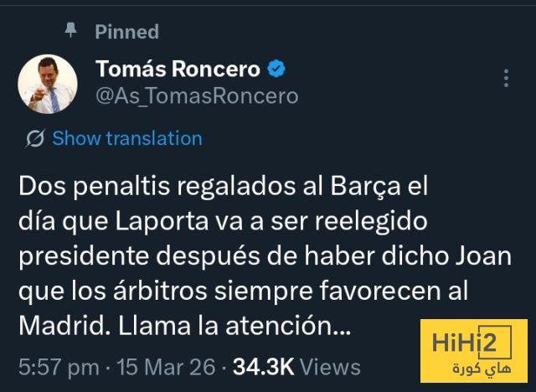
Task: Click the "Pinned" label
Action: click(126, 32)
